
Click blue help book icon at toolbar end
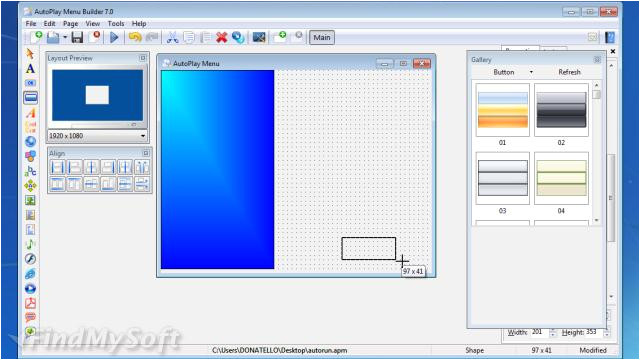click(x=609, y=38)
